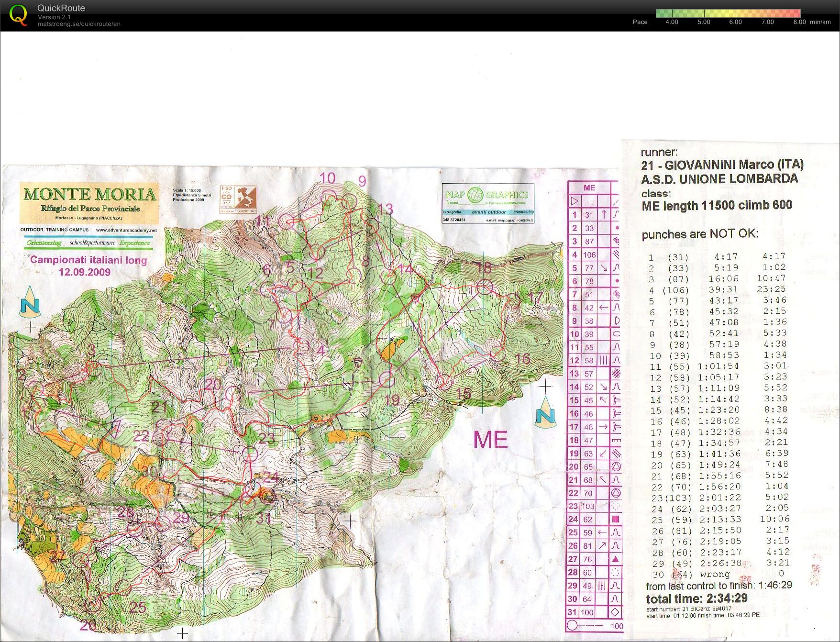Click the diamond symbol in row 31
Viewport: 840px width, 642px height.
click(615, 612)
